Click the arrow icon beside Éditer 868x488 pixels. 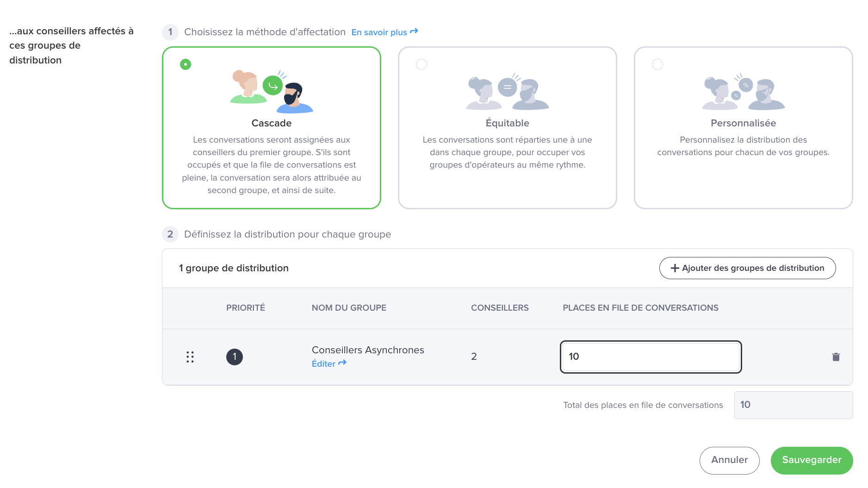[x=342, y=363]
